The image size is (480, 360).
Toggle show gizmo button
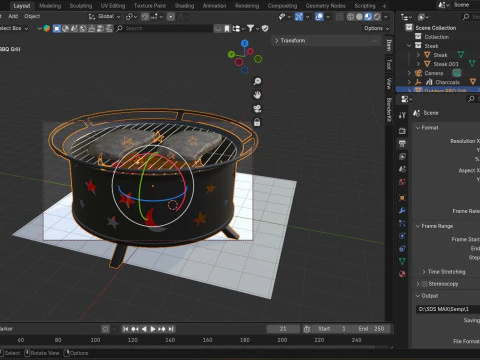coord(299,16)
